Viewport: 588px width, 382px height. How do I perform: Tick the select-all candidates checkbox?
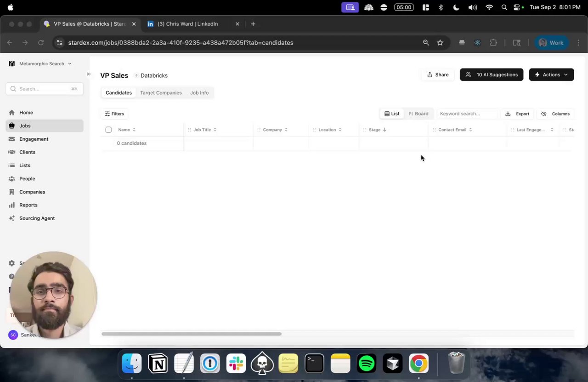point(108,130)
